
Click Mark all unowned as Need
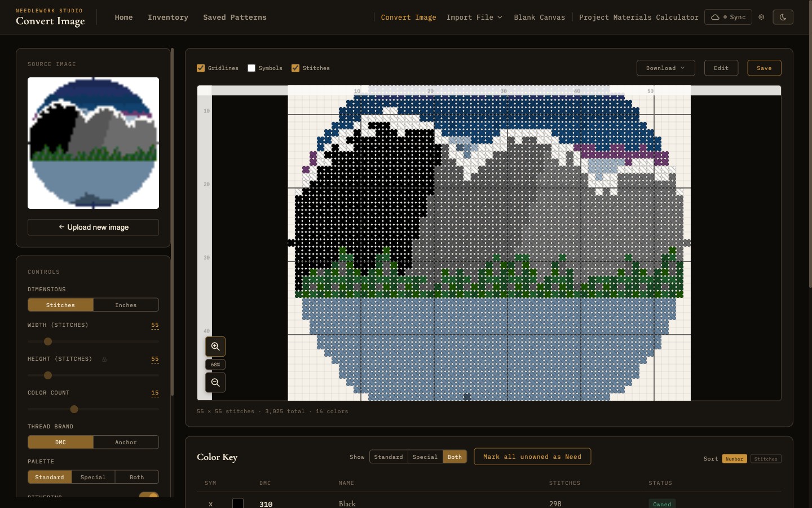click(x=532, y=457)
